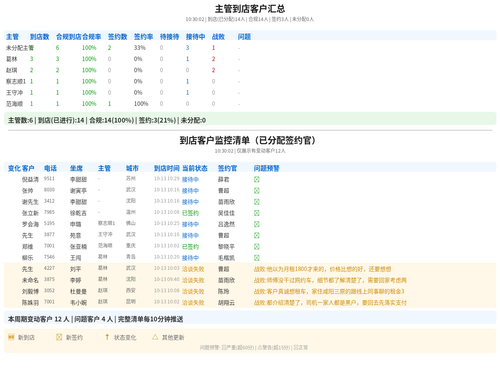Click the 王守冲 supervisor name in summary table

pos(14,93)
